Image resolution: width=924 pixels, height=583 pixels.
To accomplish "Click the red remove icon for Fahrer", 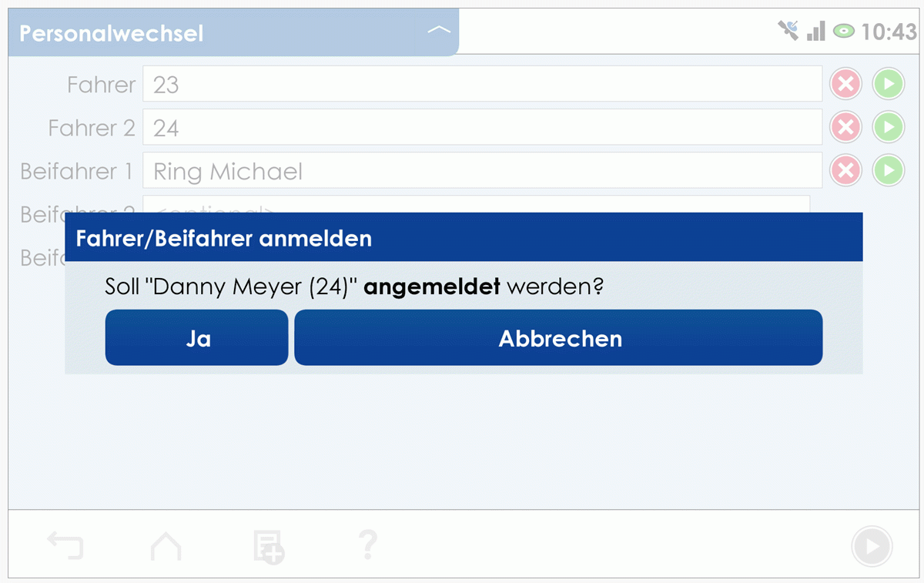I will pyautogui.click(x=845, y=84).
